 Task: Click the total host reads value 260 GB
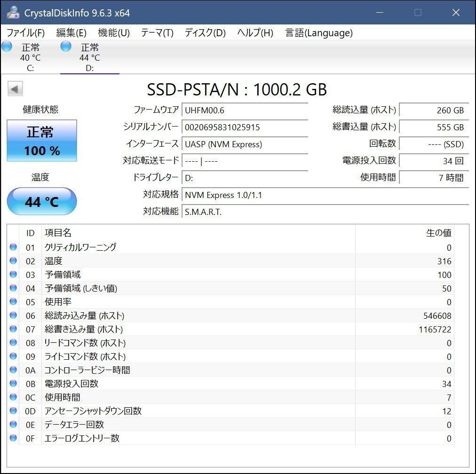coord(434,110)
